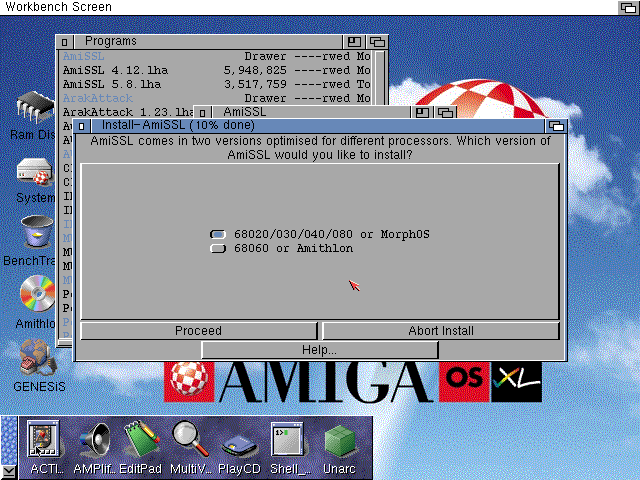Select ArakAttack 1.23.lha file entry
This screenshot has height=480, width=640.
tap(127, 112)
